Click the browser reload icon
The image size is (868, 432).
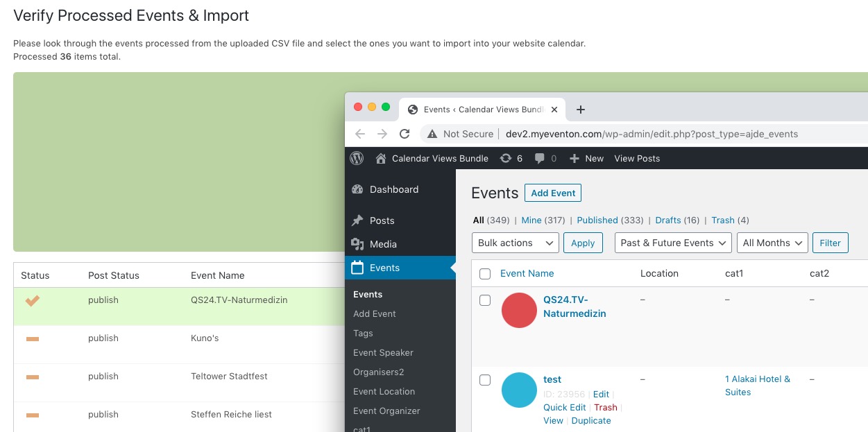[x=405, y=134]
